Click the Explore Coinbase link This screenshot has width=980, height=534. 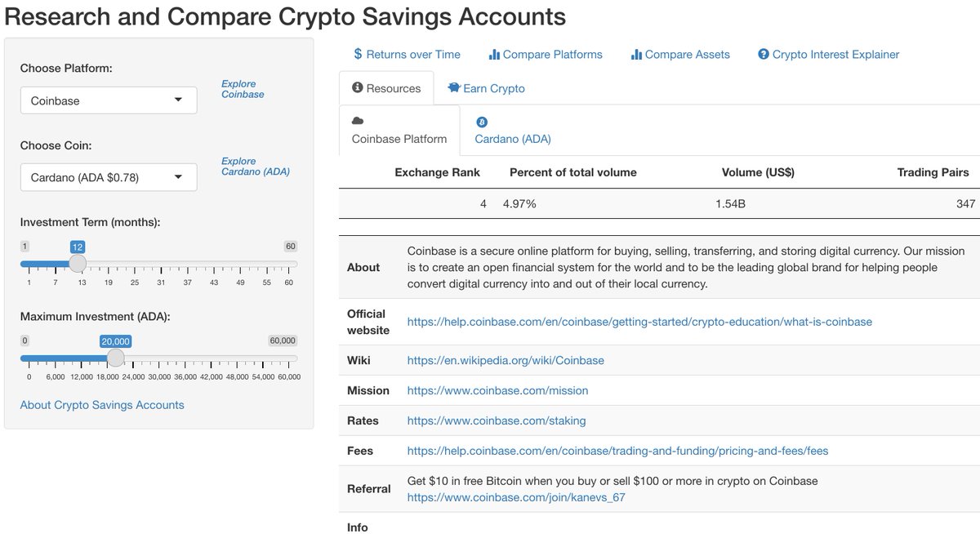243,89
